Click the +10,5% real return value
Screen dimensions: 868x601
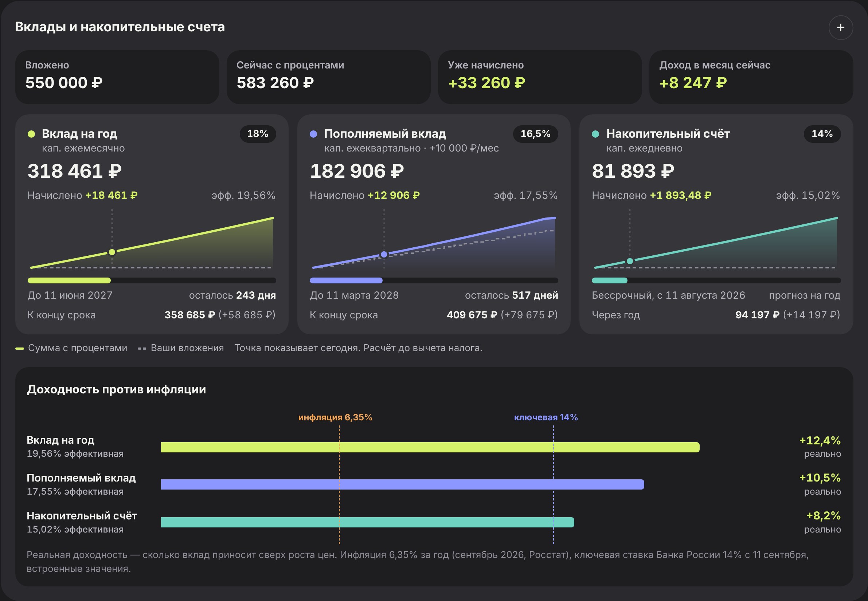820,478
